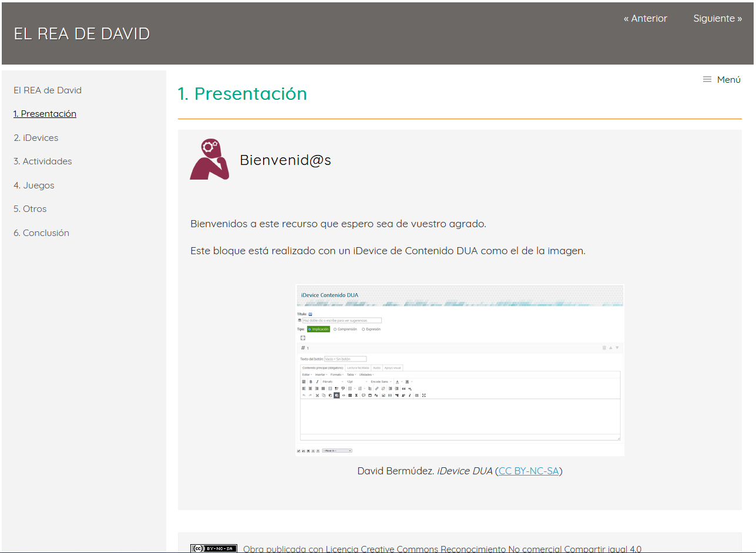Toggle the Menú button
This screenshot has height=553, width=756.
point(722,79)
